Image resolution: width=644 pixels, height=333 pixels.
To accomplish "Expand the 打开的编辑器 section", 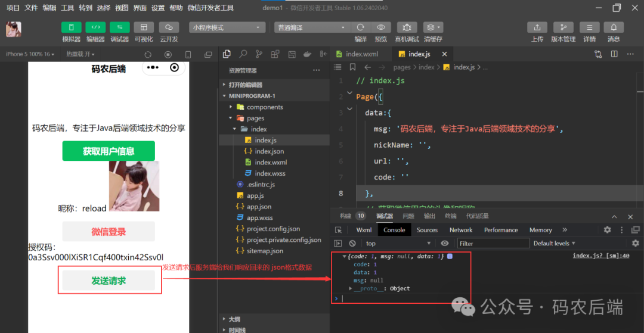I will [x=274, y=85].
